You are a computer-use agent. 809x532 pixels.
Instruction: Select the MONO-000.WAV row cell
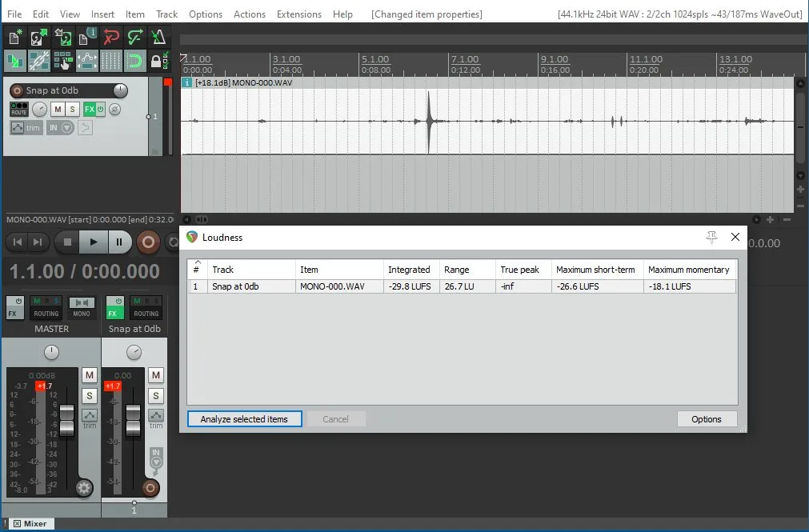pyautogui.click(x=339, y=286)
